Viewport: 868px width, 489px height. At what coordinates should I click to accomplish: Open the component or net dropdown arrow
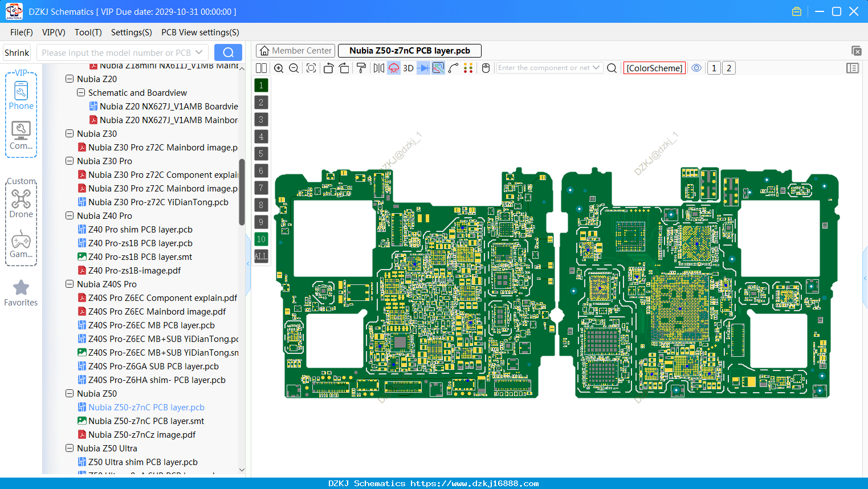[597, 68]
